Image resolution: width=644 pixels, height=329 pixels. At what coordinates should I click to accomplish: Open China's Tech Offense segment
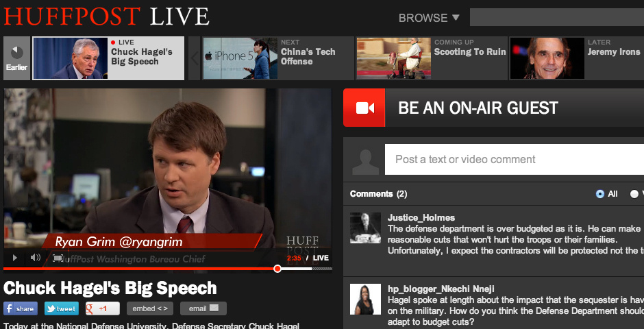point(278,58)
